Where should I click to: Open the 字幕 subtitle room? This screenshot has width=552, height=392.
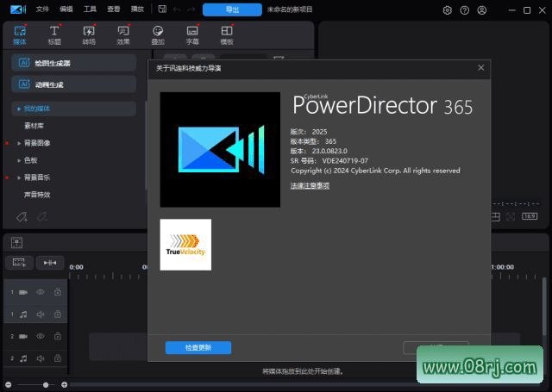tap(192, 35)
